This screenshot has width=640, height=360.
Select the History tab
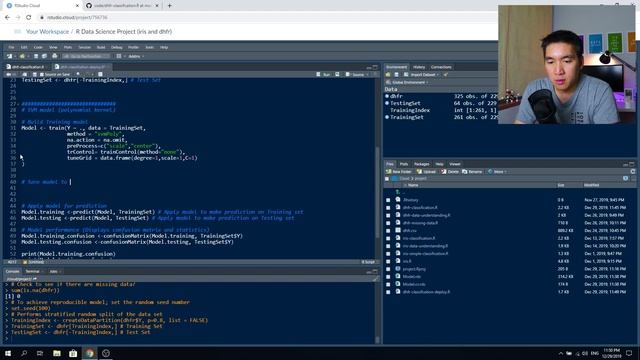click(419, 67)
